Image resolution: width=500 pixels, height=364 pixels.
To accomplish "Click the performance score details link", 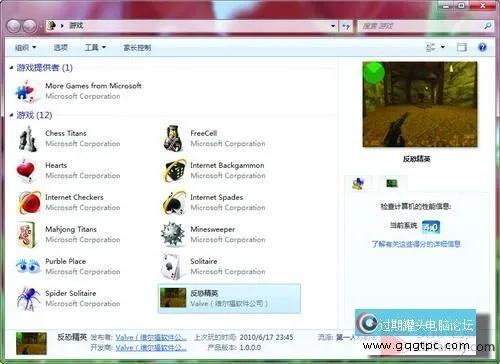I will 416,244.
